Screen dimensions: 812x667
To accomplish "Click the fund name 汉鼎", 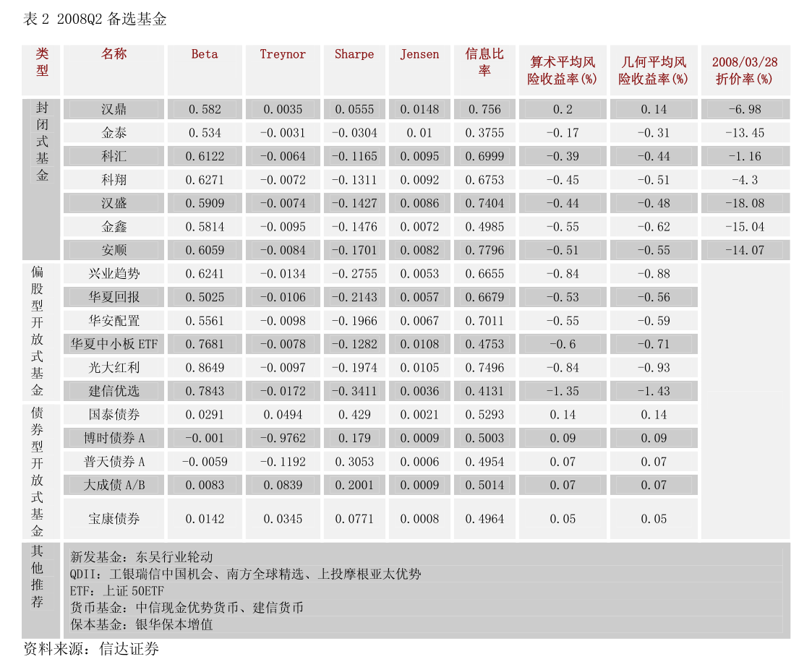I will (x=114, y=108).
